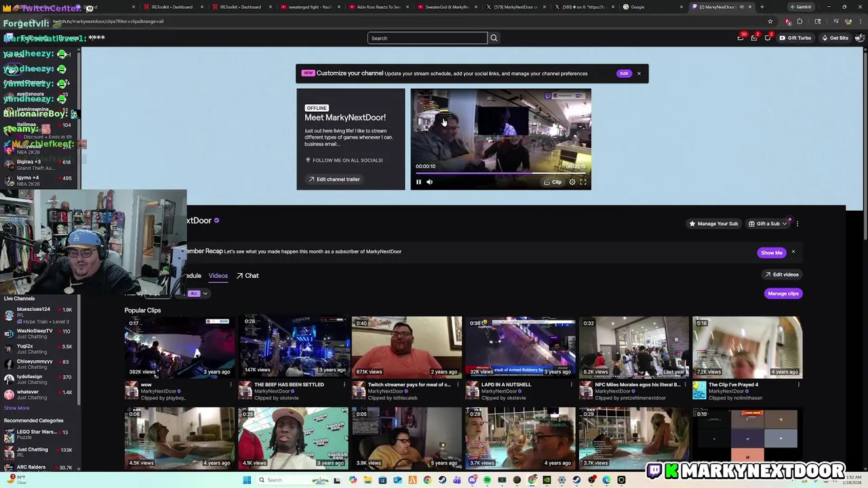Open WasNoSleepTV channel in sidebar
Viewport: 868px width, 488px height.
(39, 334)
